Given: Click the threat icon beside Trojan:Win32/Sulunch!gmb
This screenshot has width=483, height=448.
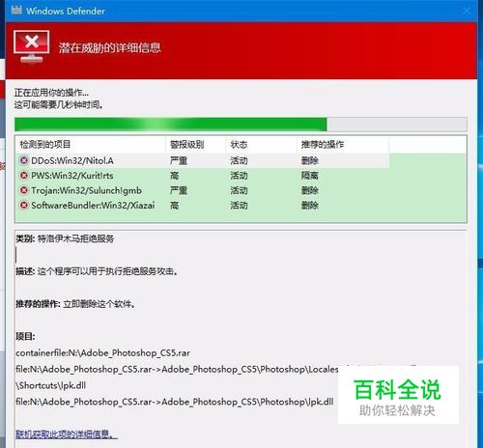Looking at the screenshot, I should [24, 190].
